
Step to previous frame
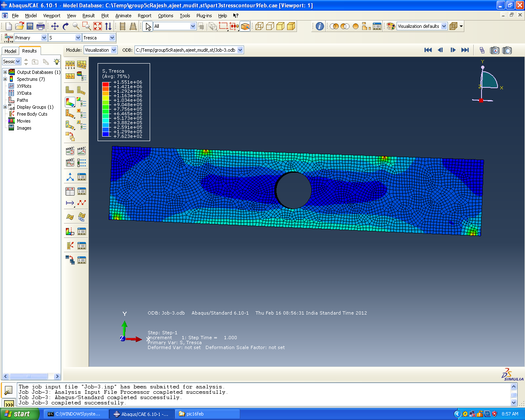440,50
